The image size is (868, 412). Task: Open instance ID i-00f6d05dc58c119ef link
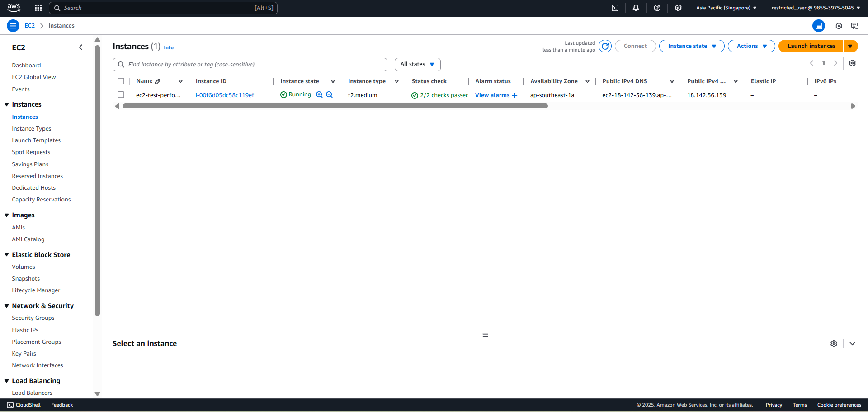coord(225,95)
